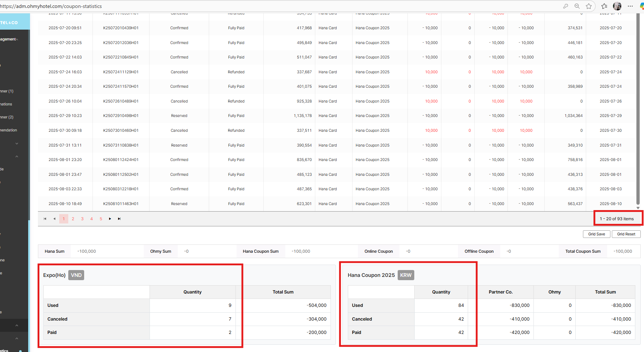Click reservation number K25072411570H01

point(121,86)
